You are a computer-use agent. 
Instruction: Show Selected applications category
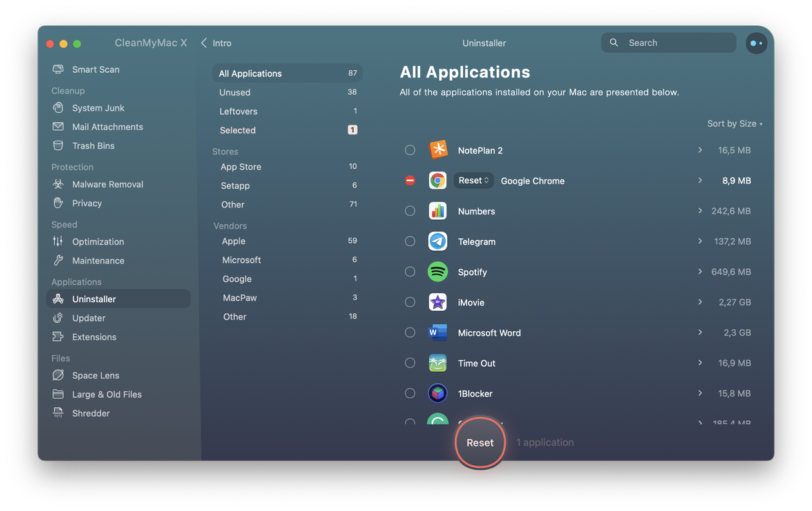(x=287, y=130)
